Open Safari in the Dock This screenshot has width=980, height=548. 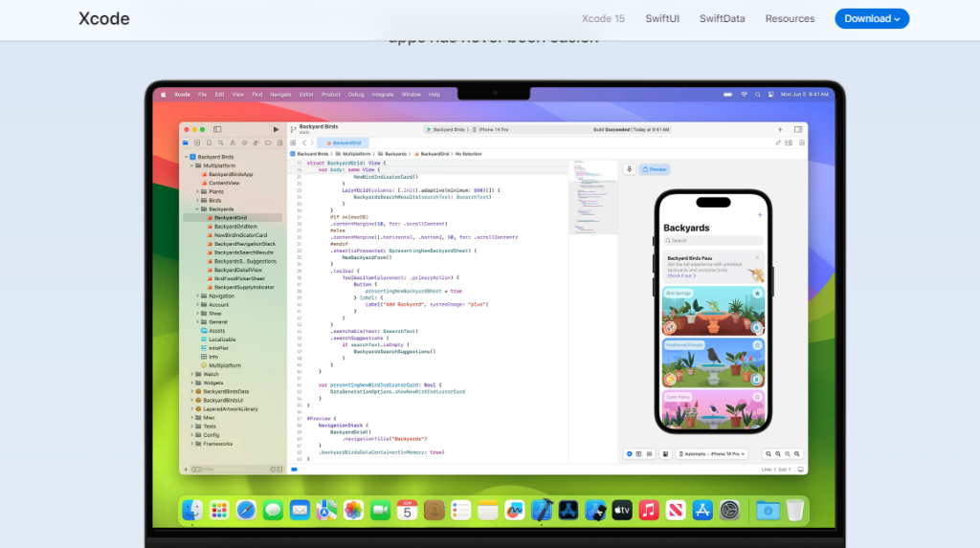[246, 511]
